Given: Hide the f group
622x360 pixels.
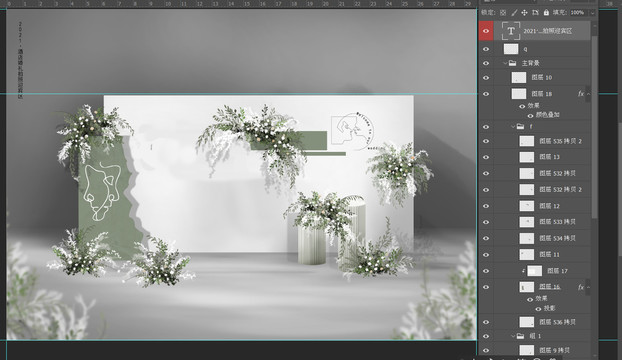Looking at the screenshot, I should click(x=486, y=127).
